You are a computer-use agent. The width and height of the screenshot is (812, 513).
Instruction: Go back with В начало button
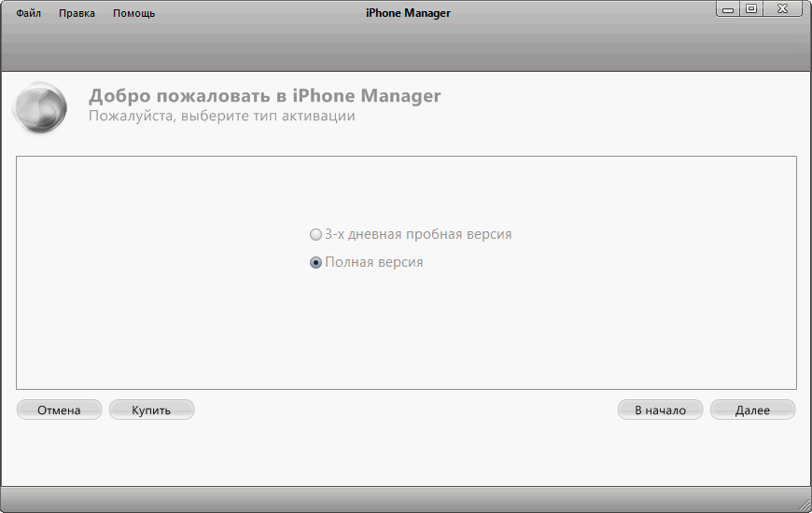point(660,410)
